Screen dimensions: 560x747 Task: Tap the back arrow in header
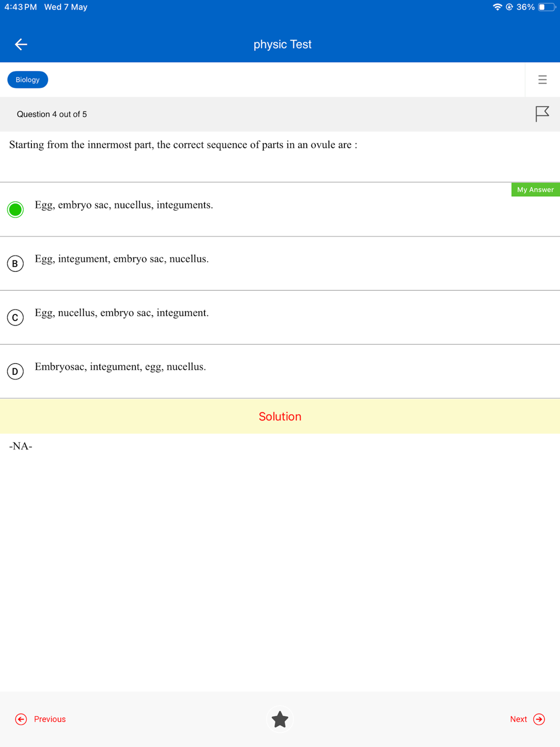click(21, 44)
